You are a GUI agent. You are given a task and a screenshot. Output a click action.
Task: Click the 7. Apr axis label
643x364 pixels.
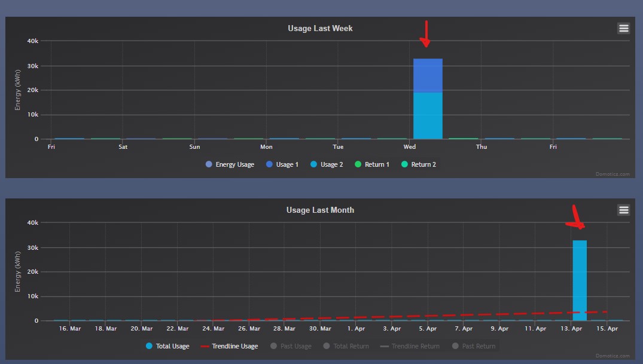coord(464,328)
